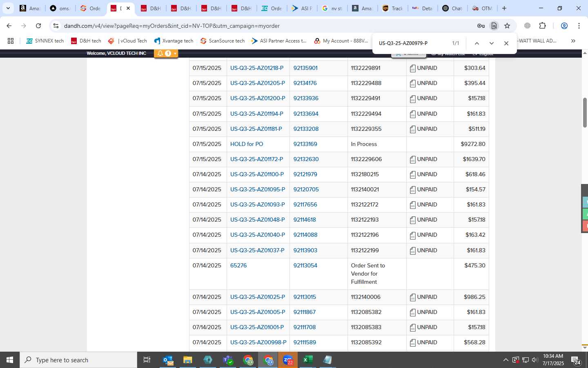Open order link US-Q3-25-AZ01025-P
The width and height of the screenshot is (588, 368).
tap(258, 297)
